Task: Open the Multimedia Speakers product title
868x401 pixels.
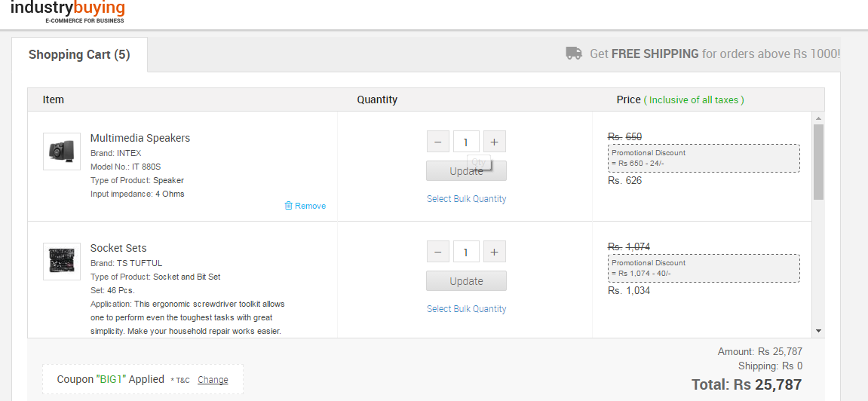Action: coord(140,138)
